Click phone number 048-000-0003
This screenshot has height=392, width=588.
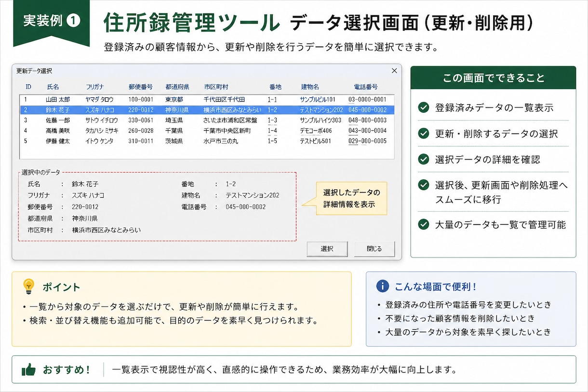[x=367, y=120]
